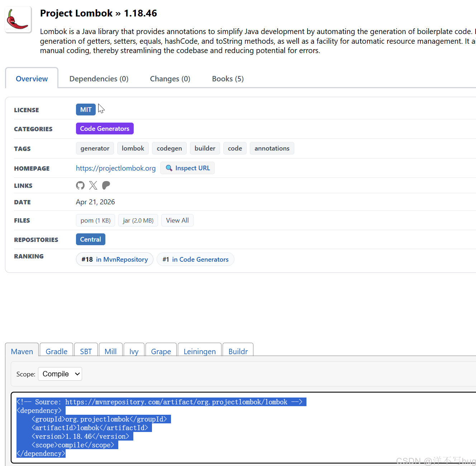Click the FILES row label
This screenshot has width=476, height=466.
22,220
